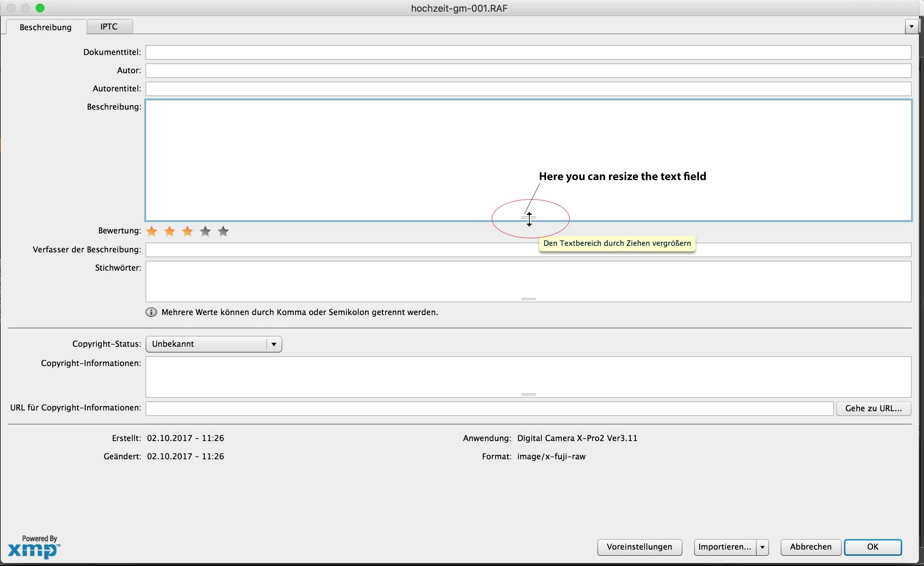The width and height of the screenshot is (924, 566).
Task: Switch to the IPTC tab
Action: point(109,27)
